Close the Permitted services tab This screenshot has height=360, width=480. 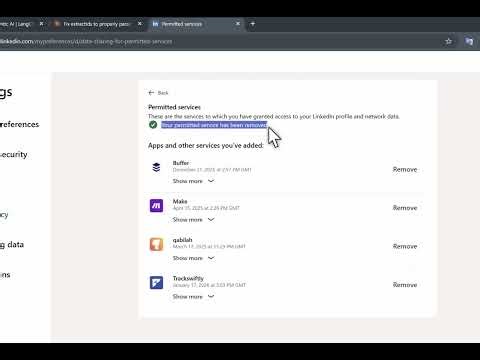click(x=238, y=24)
